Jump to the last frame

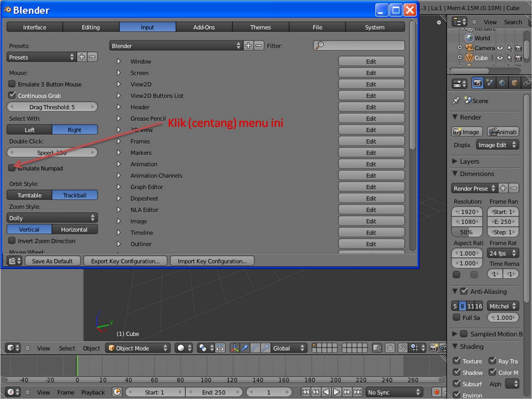(x=358, y=392)
